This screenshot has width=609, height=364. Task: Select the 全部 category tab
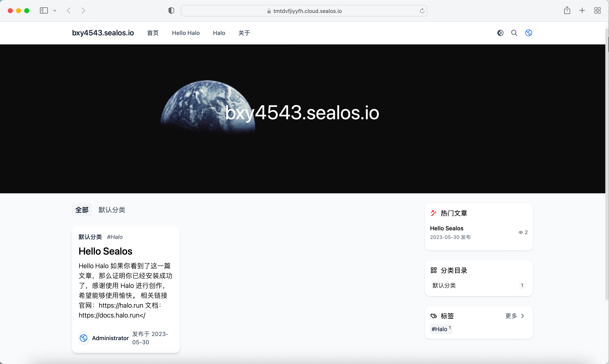pyautogui.click(x=82, y=210)
